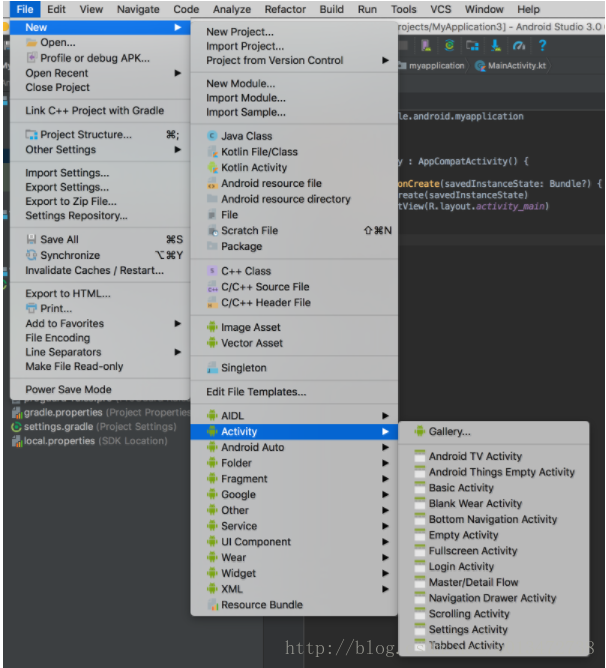Select Import Module... entry

294,98
